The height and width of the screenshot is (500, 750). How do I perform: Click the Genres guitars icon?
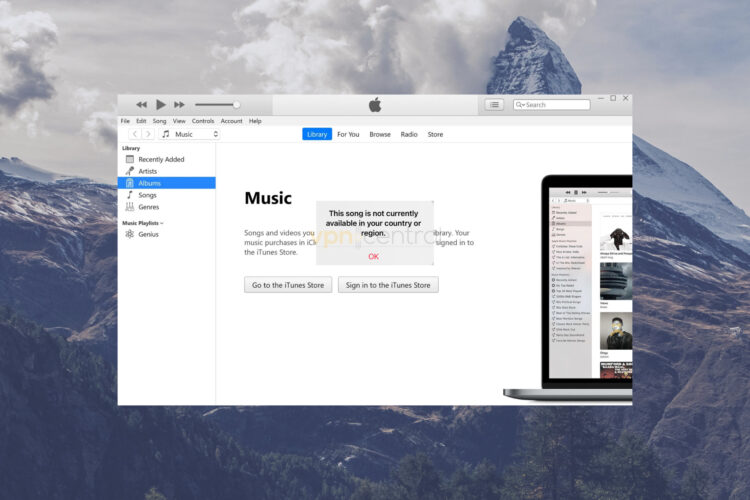click(130, 207)
